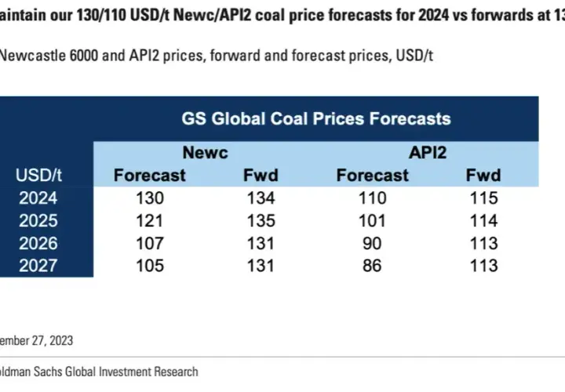Click the Goldman Sachs Global Investment Research source

click(x=99, y=372)
